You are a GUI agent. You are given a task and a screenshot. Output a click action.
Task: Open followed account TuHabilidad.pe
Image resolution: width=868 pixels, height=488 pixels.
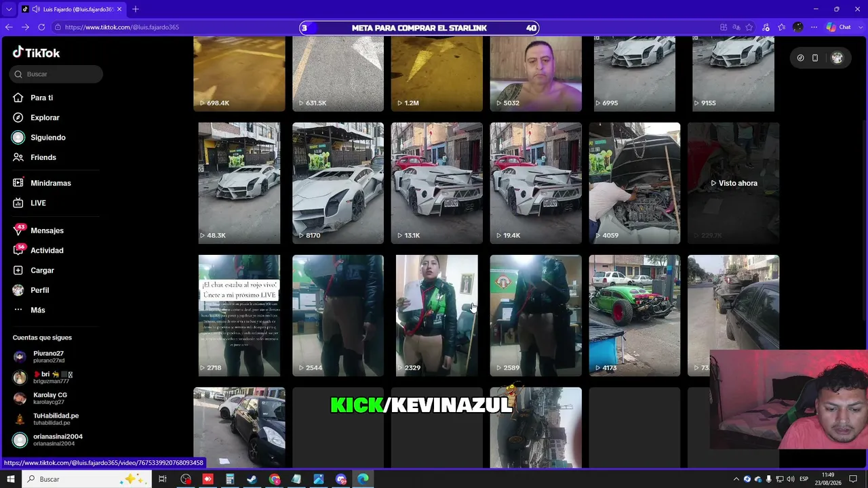(46, 419)
